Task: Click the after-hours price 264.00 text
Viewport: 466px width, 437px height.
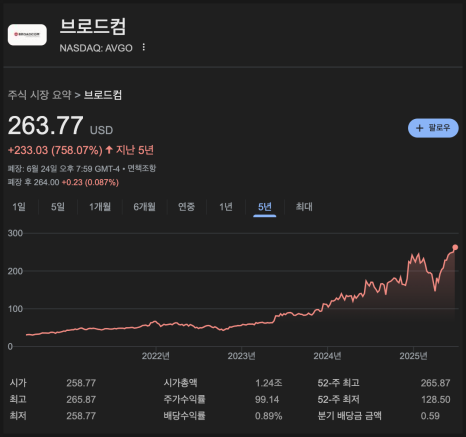Action: point(46,182)
